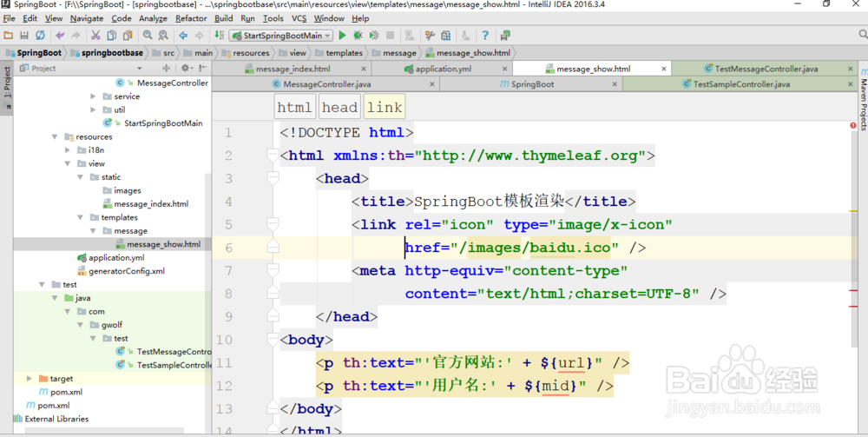Click scroll-from-source icon in Project panel
868x437 pixels.
pyautogui.click(x=166, y=68)
